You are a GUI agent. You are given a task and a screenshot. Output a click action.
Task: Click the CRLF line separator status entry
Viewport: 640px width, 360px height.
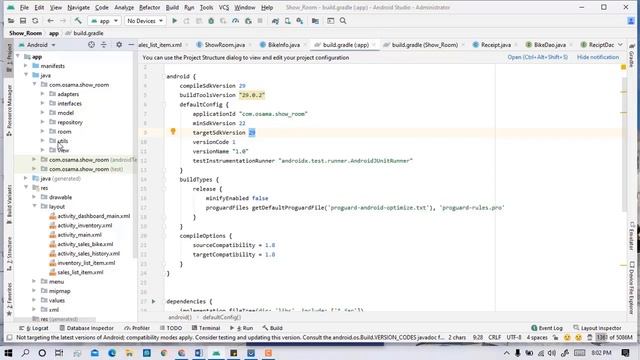tap(495, 338)
